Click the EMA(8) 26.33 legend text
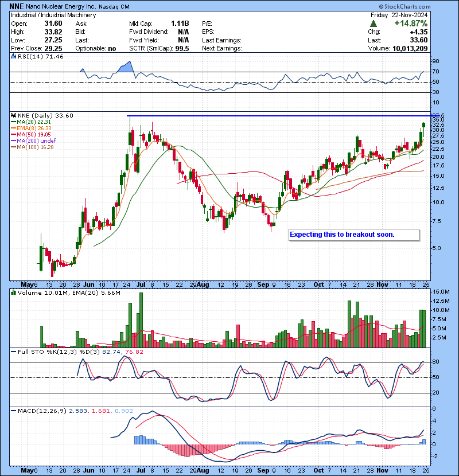Image resolution: width=459 pixels, height=476 pixels. tap(34, 128)
